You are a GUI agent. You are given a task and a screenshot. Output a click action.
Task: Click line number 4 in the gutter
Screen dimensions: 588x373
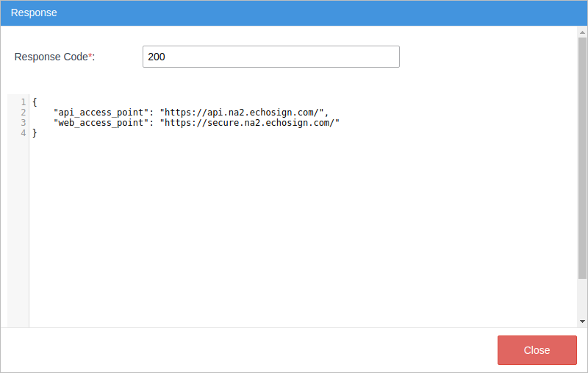coord(24,133)
